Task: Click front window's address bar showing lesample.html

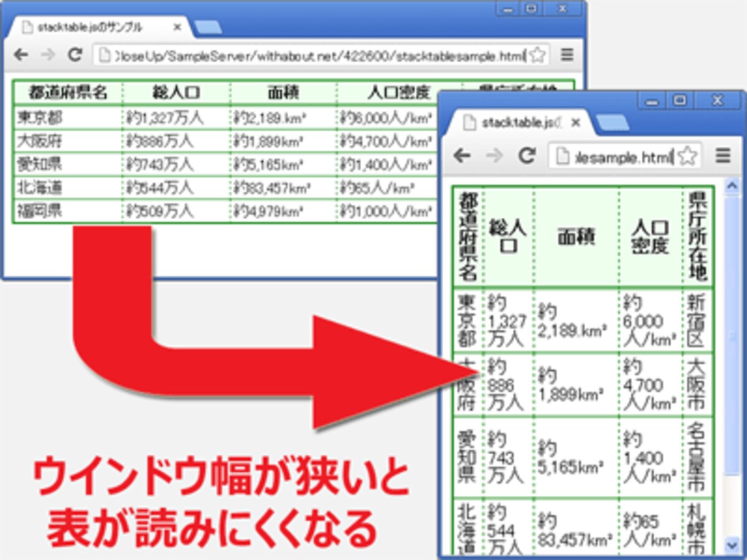Action: pyautogui.click(x=624, y=156)
